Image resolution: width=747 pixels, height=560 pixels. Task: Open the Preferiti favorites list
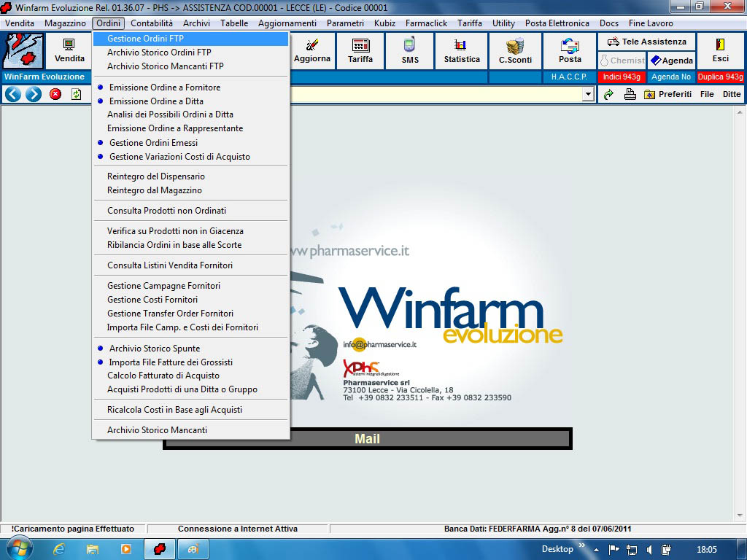(x=667, y=94)
